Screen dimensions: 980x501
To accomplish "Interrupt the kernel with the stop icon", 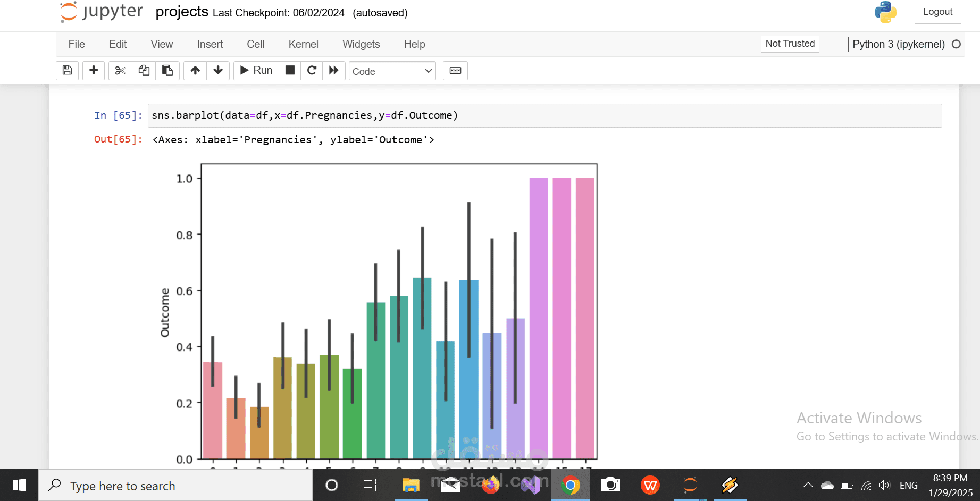I will pyautogui.click(x=289, y=70).
